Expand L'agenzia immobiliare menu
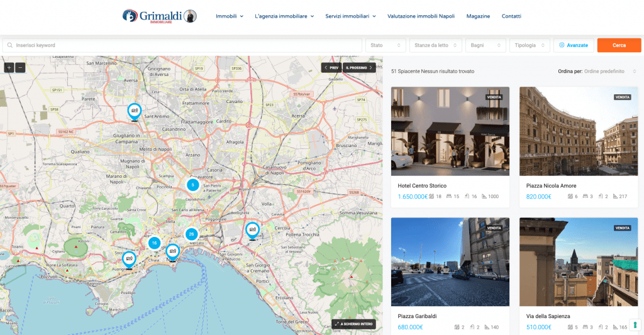Image resolution: width=644 pixels, height=335 pixels. (x=284, y=16)
